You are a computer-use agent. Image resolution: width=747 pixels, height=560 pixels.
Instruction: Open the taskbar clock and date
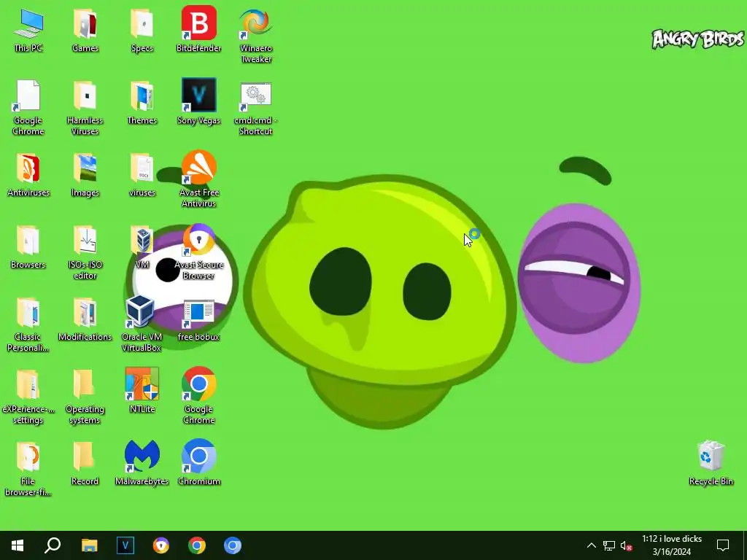click(672, 545)
